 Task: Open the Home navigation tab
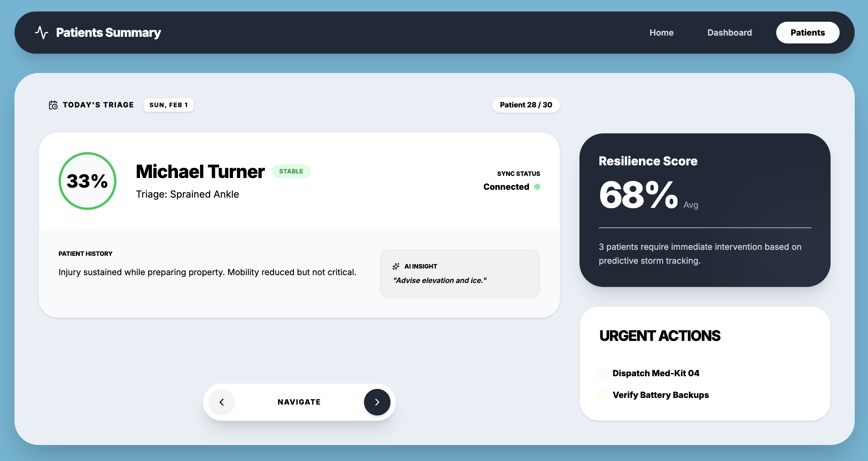pos(661,33)
